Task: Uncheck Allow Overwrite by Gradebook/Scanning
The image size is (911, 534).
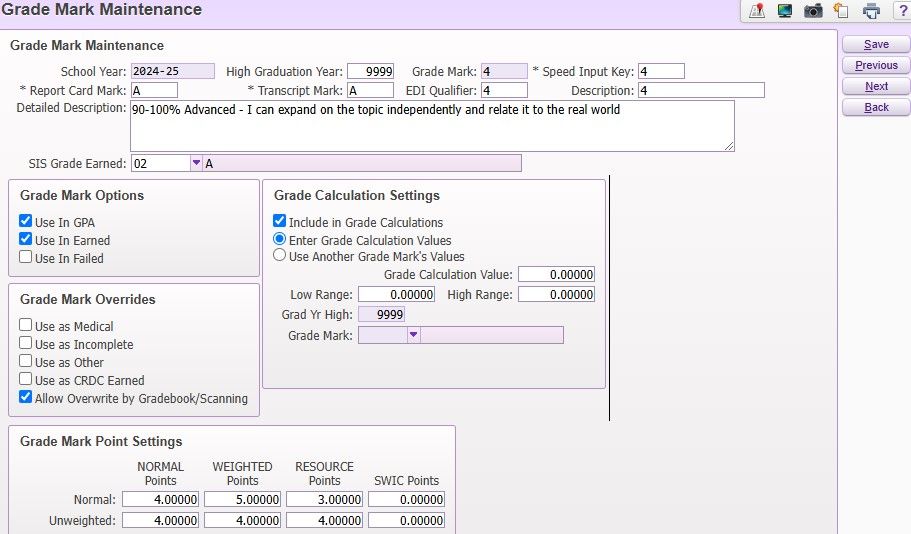Action: point(26,398)
